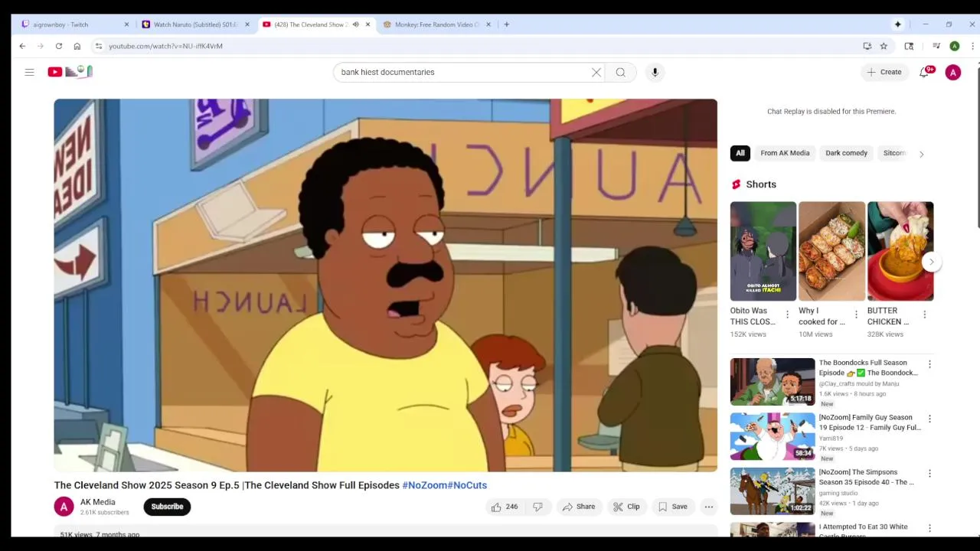Open options for The Boondocks video
980x551 pixels.
(x=929, y=364)
